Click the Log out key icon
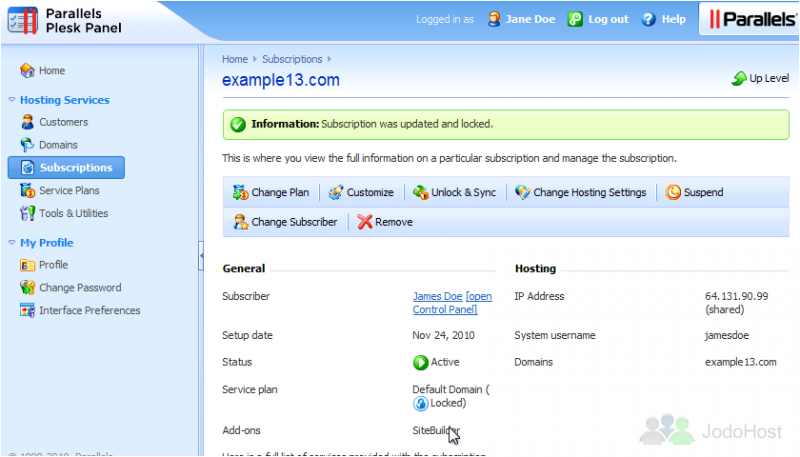The image size is (800, 457). click(x=575, y=19)
